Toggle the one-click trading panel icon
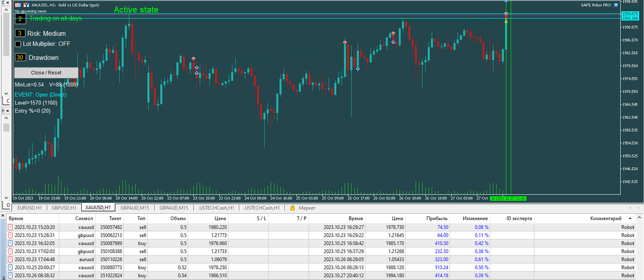 (x=26, y=5)
